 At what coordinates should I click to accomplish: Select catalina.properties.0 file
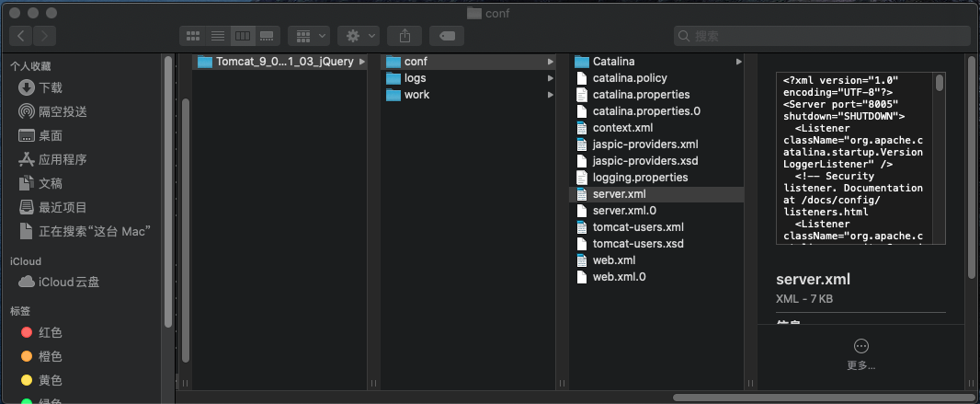click(x=656, y=111)
